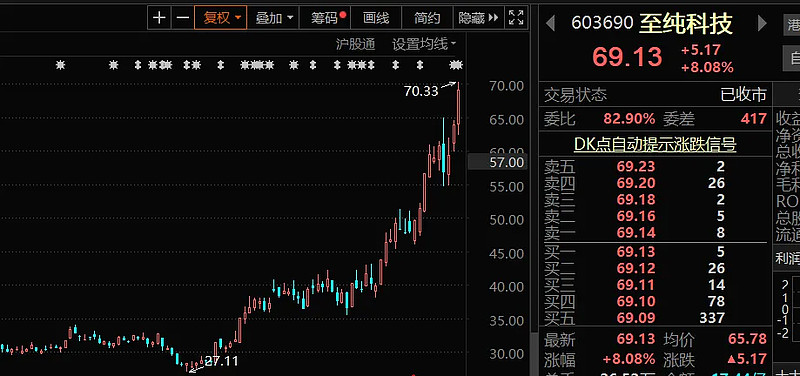
Task: Click stock name 至纯科技
Action: (686, 23)
